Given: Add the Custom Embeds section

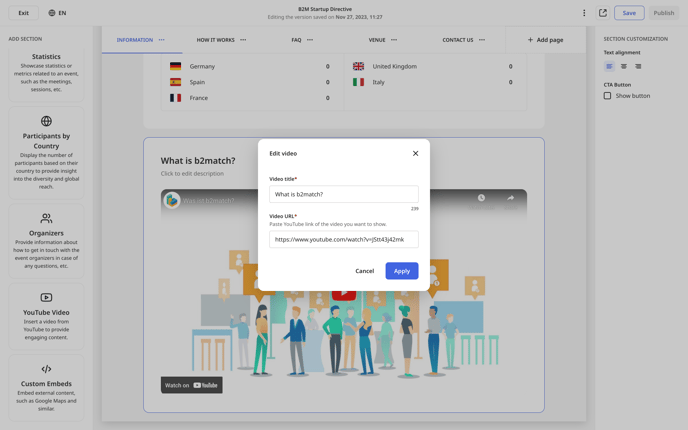Looking at the screenshot, I should click(46, 388).
